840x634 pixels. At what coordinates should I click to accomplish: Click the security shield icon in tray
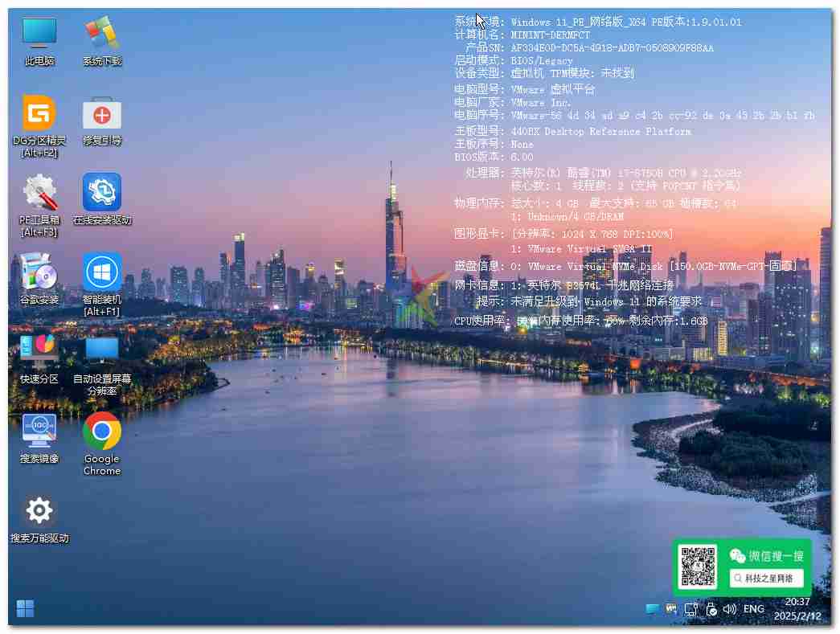(711, 609)
